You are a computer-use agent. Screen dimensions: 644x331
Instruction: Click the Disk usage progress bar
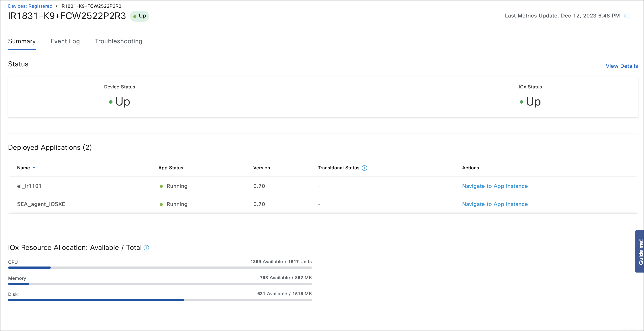160,300
